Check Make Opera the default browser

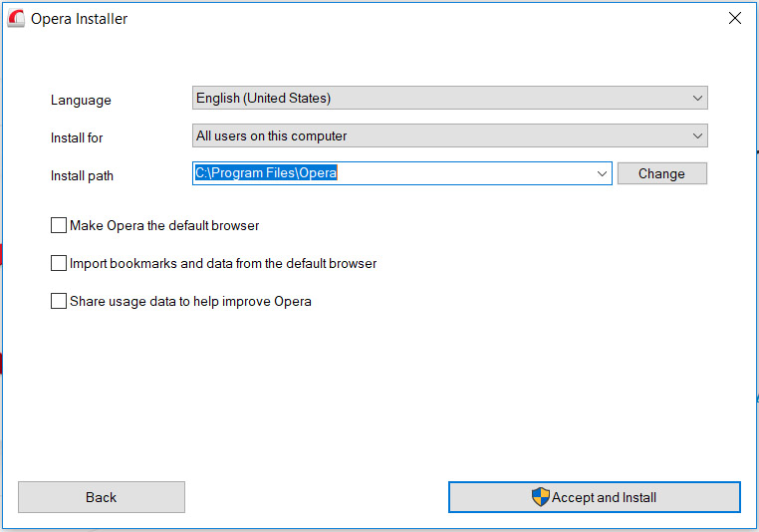click(59, 225)
